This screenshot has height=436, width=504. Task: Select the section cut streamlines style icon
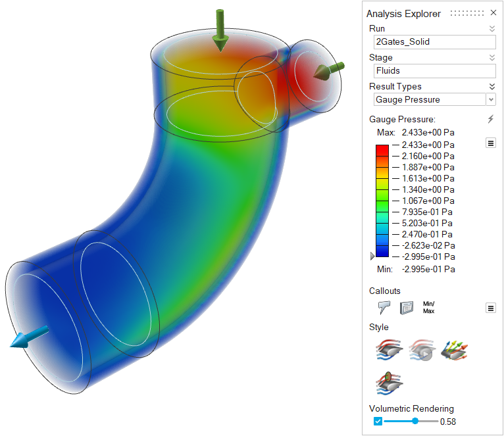click(x=388, y=384)
